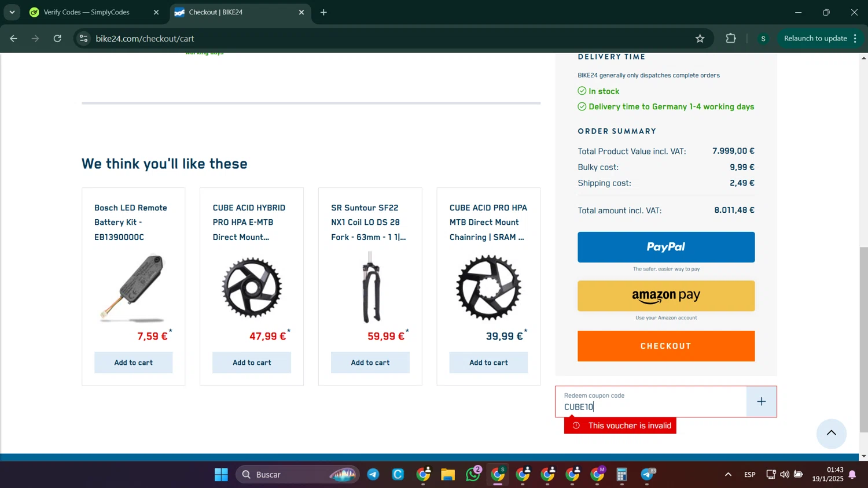The image size is (868, 488).
Task: Click the taskbar Buscar search box
Action: tap(297, 475)
